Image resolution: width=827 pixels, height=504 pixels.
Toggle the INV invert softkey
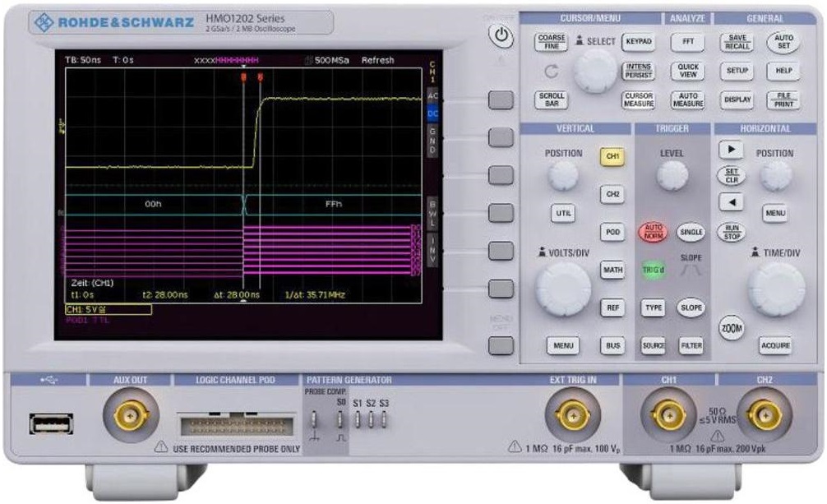coord(432,251)
